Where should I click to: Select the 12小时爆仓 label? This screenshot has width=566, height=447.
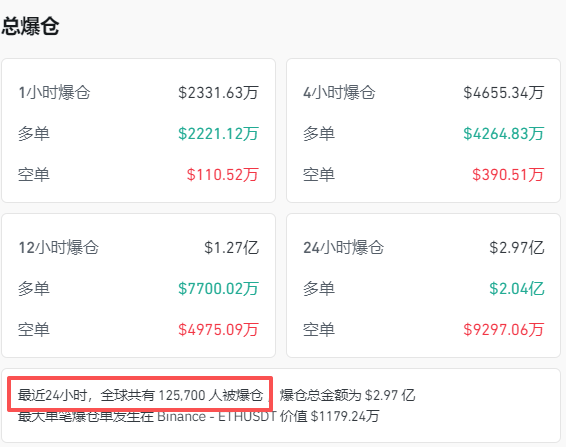click(x=58, y=248)
